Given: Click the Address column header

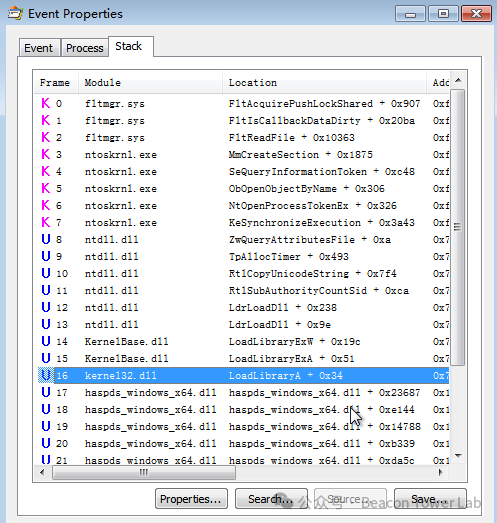Looking at the screenshot, I should (438, 82).
